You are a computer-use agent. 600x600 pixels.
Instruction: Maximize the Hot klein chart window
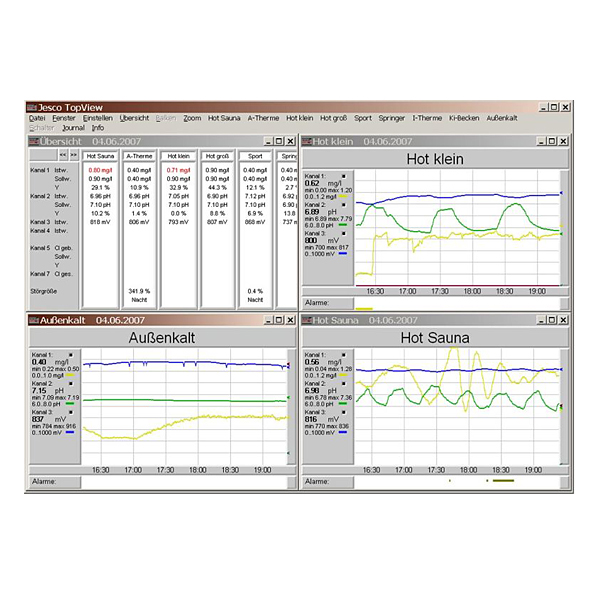coord(552,142)
